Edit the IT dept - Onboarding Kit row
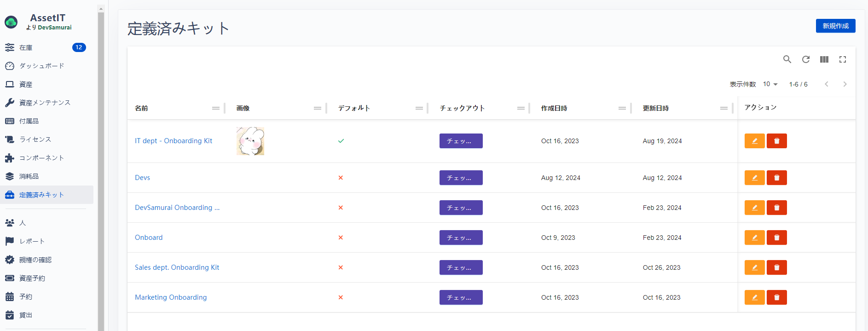 tap(754, 141)
